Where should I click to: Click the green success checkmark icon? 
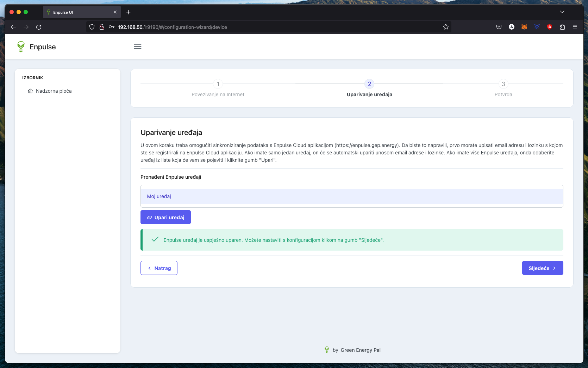point(154,240)
